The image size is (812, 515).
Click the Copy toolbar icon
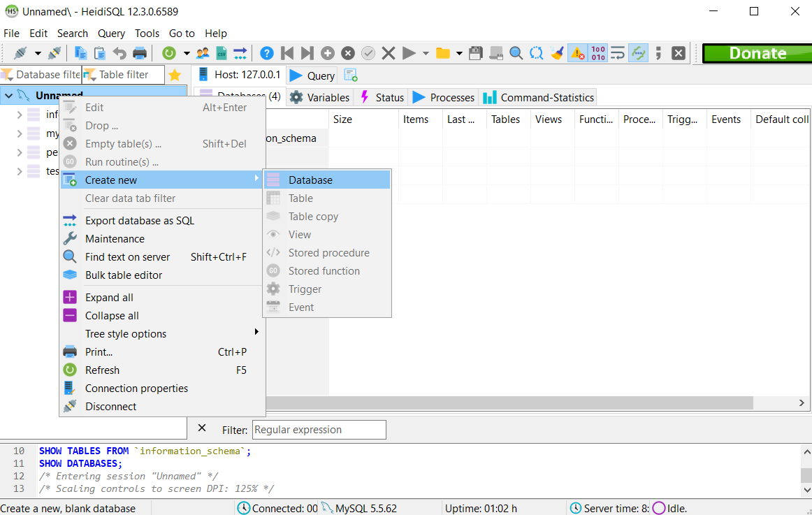[81, 53]
